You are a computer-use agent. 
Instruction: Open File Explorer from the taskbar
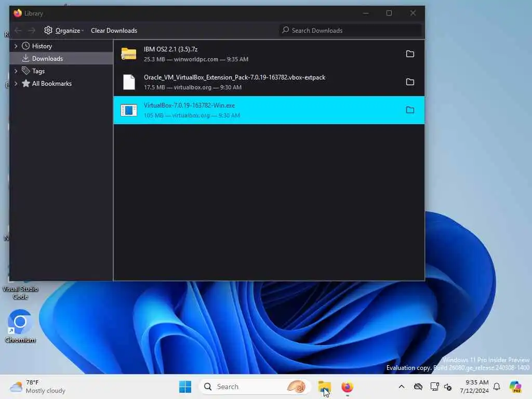[x=324, y=387]
